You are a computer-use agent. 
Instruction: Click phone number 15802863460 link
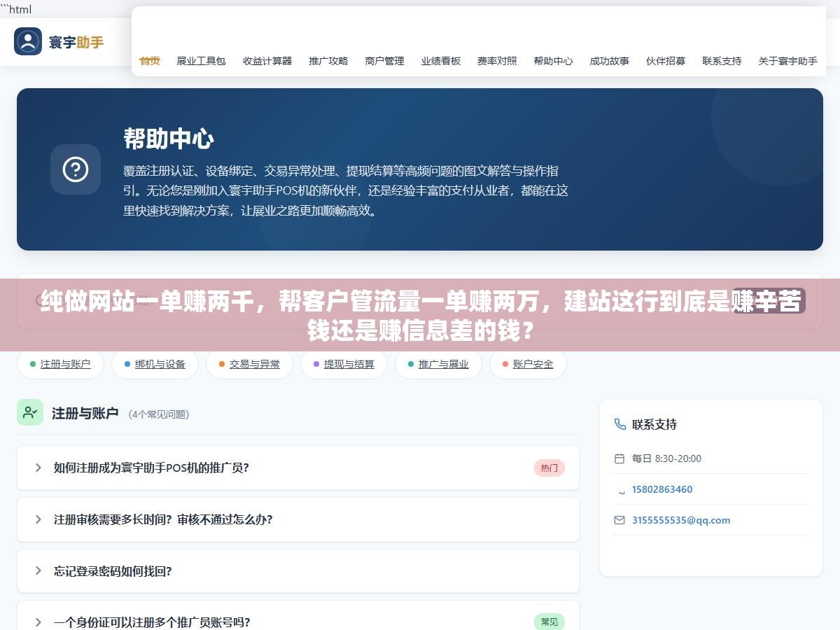[x=662, y=489]
